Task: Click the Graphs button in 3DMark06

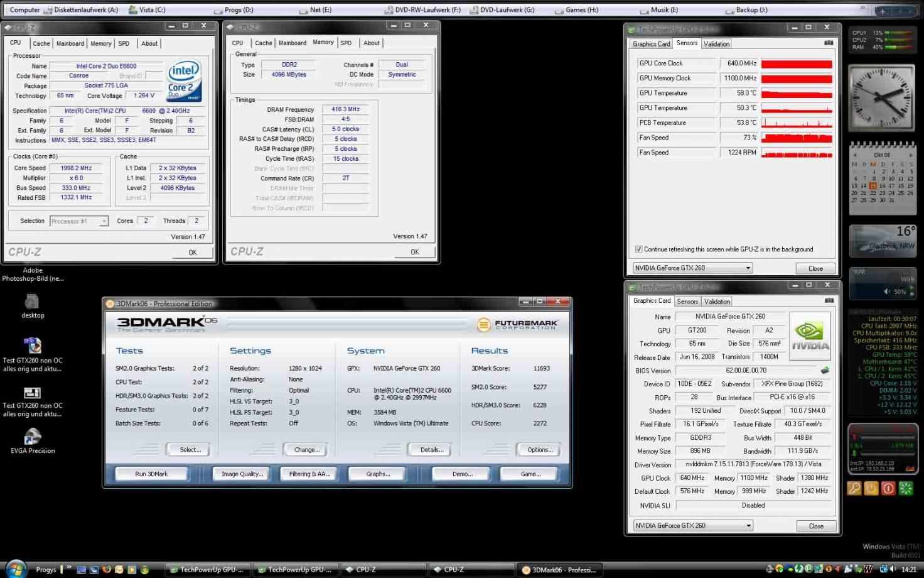Action: click(x=378, y=474)
